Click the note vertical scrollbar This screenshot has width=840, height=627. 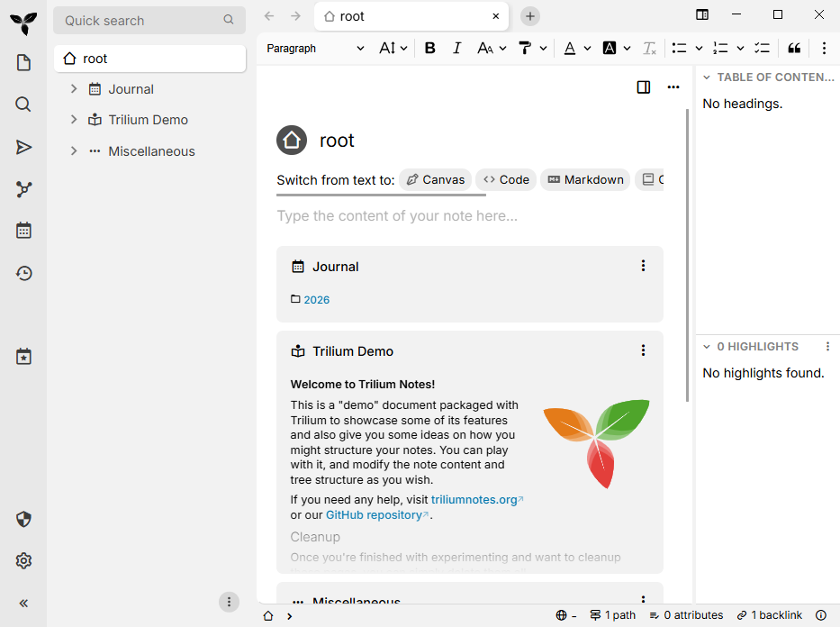pos(687,255)
